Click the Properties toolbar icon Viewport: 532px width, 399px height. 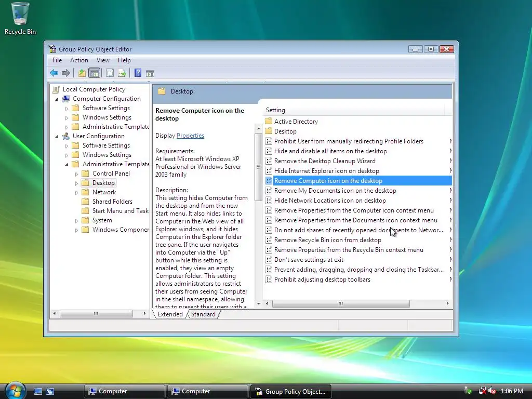(110, 73)
